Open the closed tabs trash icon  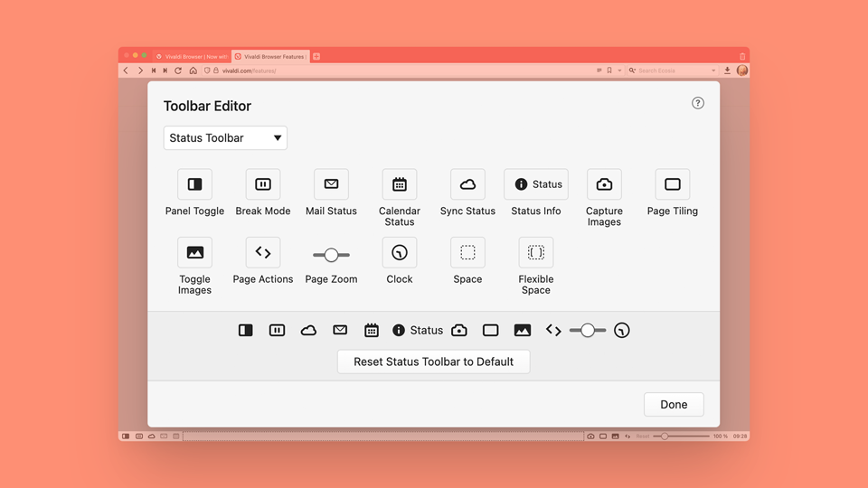[x=742, y=56]
